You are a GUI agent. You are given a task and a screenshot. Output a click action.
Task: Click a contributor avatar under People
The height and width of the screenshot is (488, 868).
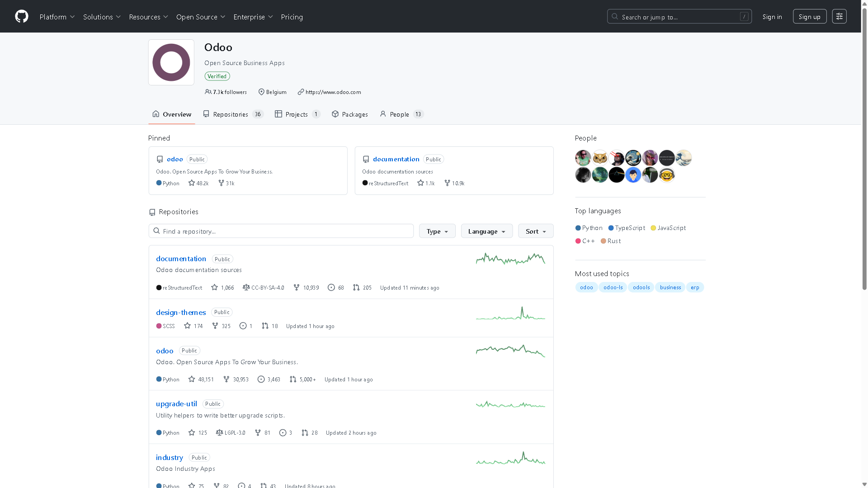(x=583, y=158)
